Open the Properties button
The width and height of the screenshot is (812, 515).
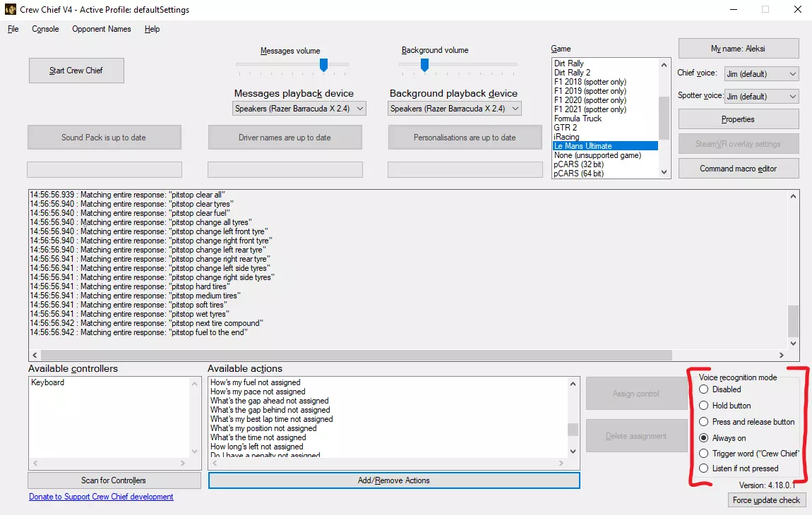(x=739, y=119)
